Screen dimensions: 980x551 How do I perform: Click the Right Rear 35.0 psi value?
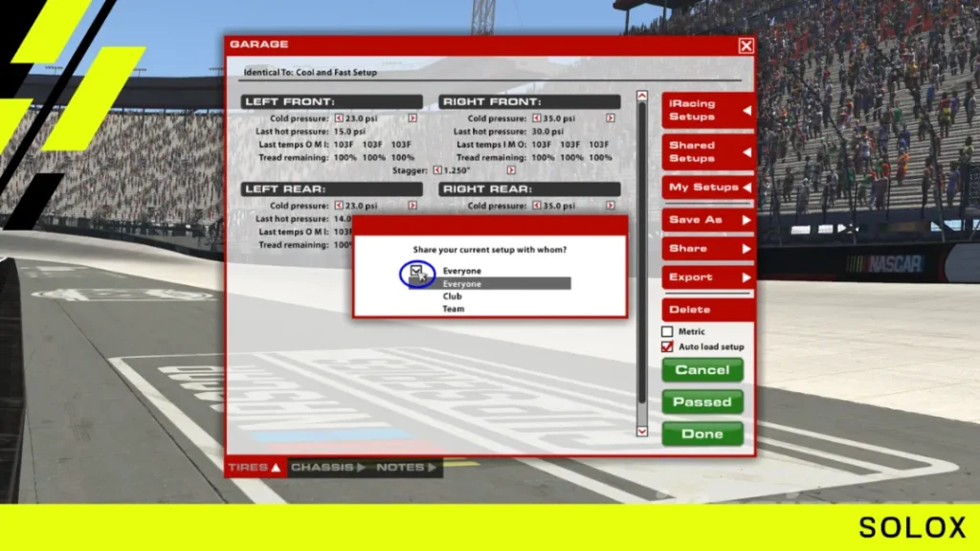559,206
